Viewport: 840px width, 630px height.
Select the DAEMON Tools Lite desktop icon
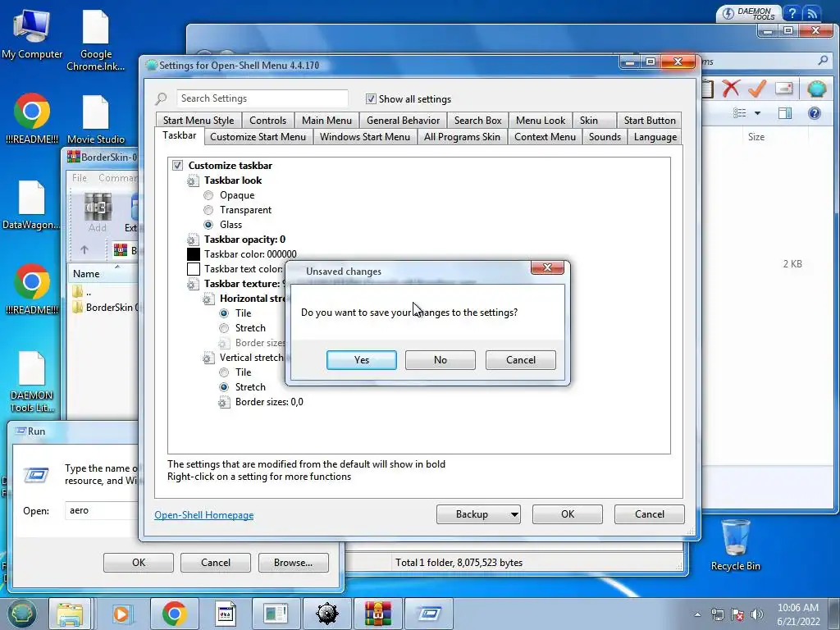[x=32, y=382]
